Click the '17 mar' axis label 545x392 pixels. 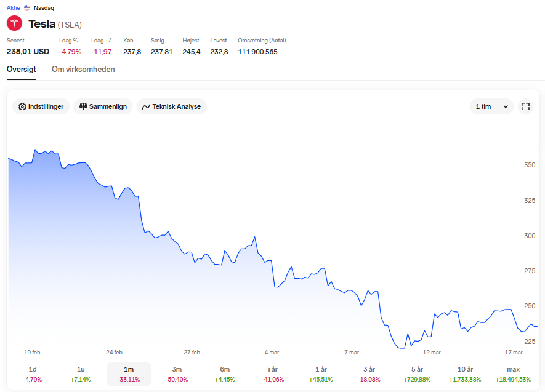(514, 353)
